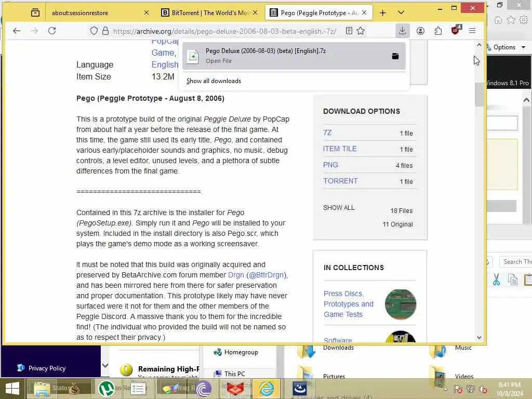Open Windows Start button
Image resolution: width=532 pixels, height=399 pixels.
[x=12, y=389]
